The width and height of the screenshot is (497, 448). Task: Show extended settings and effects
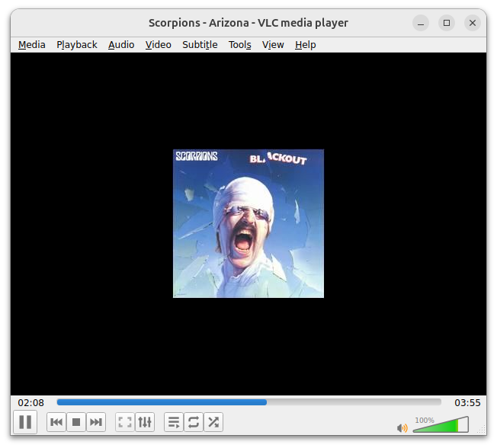pos(145,422)
